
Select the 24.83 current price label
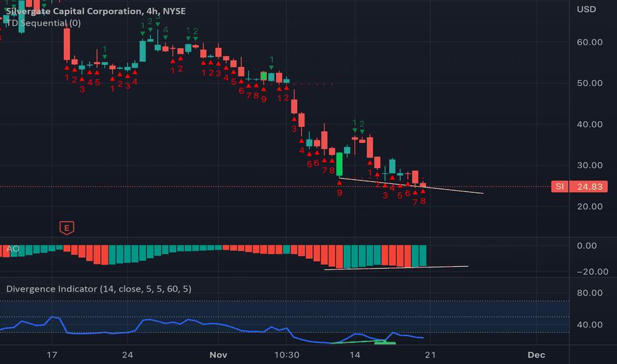coord(589,187)
